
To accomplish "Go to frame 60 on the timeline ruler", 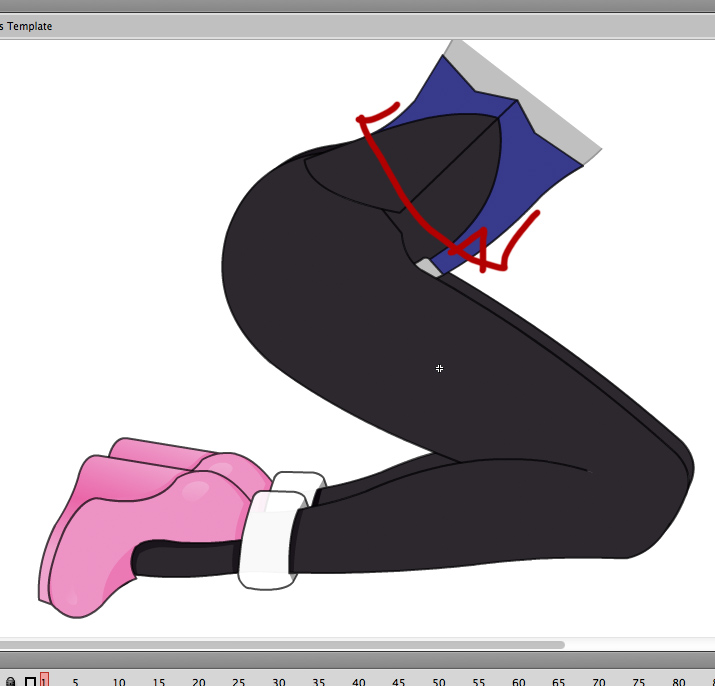I will (x=518, y=681).
